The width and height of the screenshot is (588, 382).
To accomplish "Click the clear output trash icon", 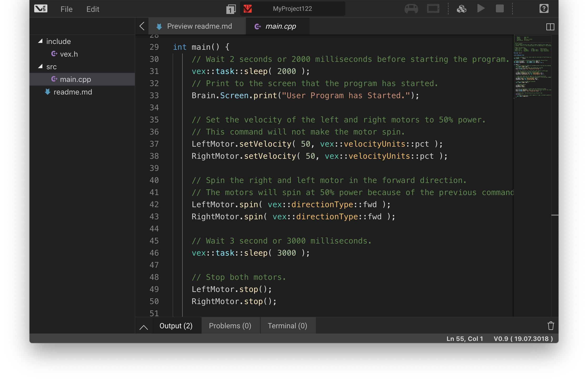I will tap(551, 326).
